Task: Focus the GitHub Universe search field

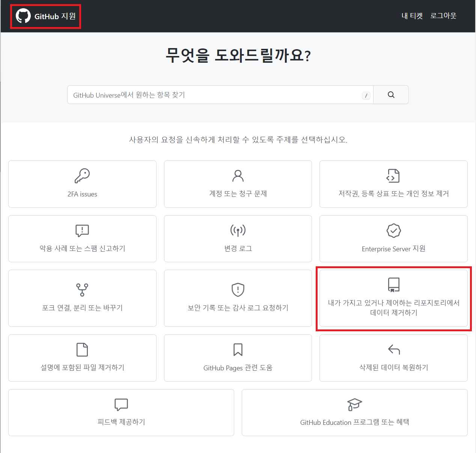Action: 220,95
